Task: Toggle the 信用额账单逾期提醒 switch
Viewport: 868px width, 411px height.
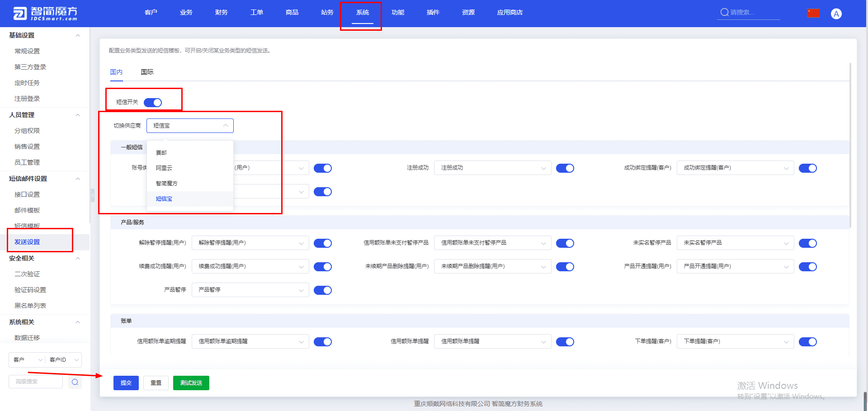Action: tap(323, 342)
